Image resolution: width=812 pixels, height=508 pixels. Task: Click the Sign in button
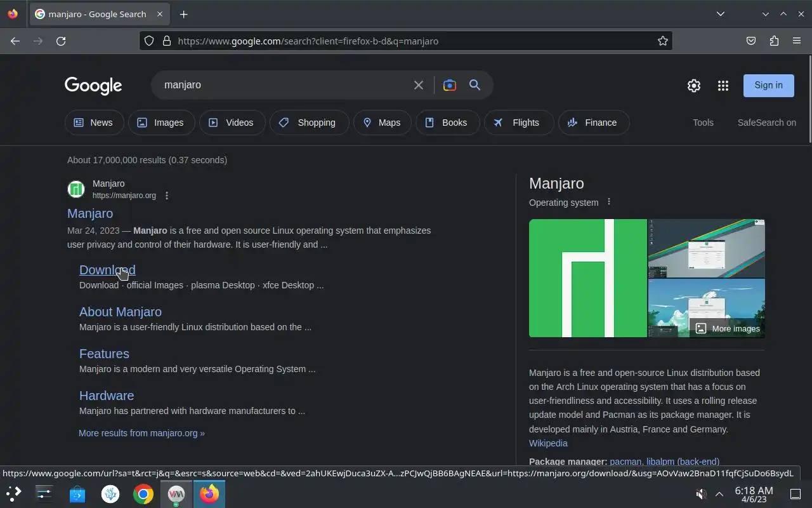tap(769, 85)
